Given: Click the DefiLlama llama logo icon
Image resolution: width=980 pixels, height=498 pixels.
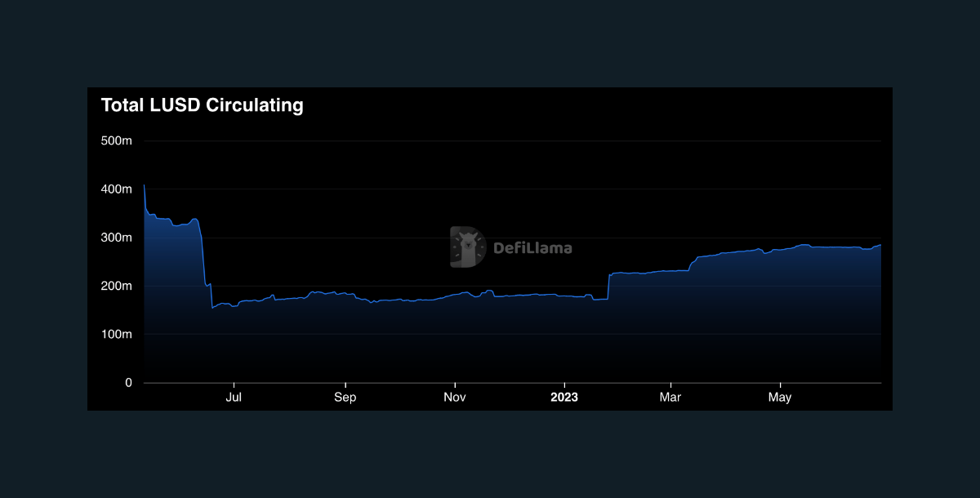Looking at the screenshot, I should click(468, 247).
